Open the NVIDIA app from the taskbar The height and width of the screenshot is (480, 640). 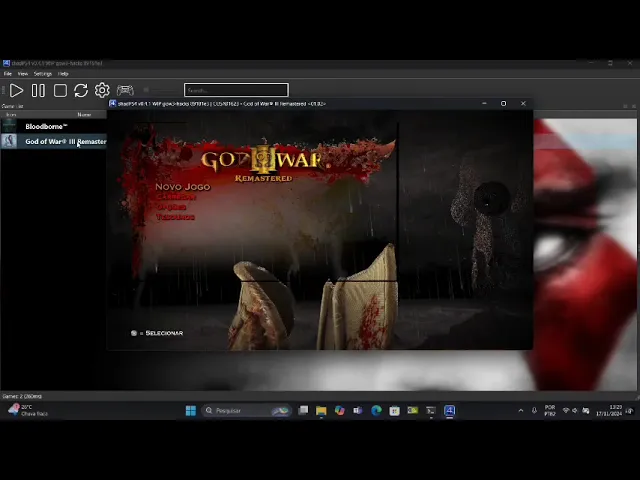click(x=413, y=411)
